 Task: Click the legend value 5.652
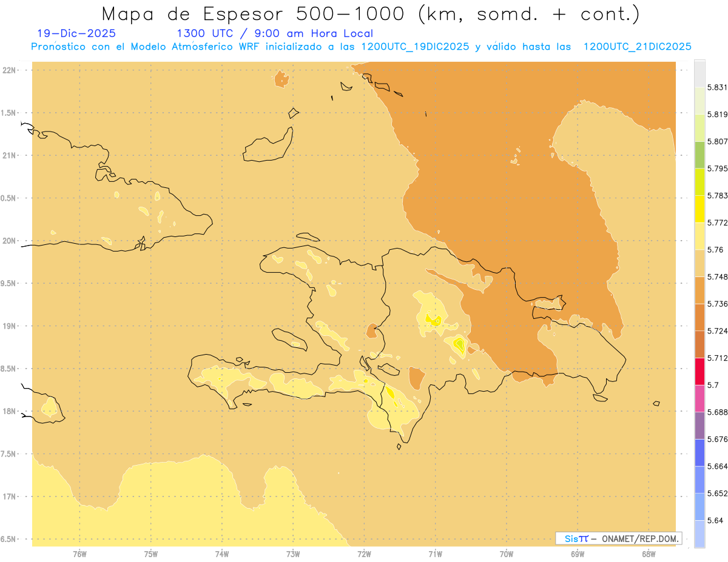click(x=717, y=493)
